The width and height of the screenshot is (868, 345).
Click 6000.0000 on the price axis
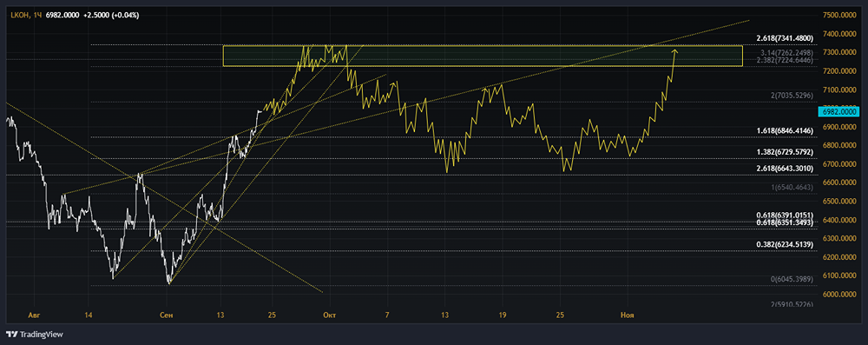coord(840,295)
